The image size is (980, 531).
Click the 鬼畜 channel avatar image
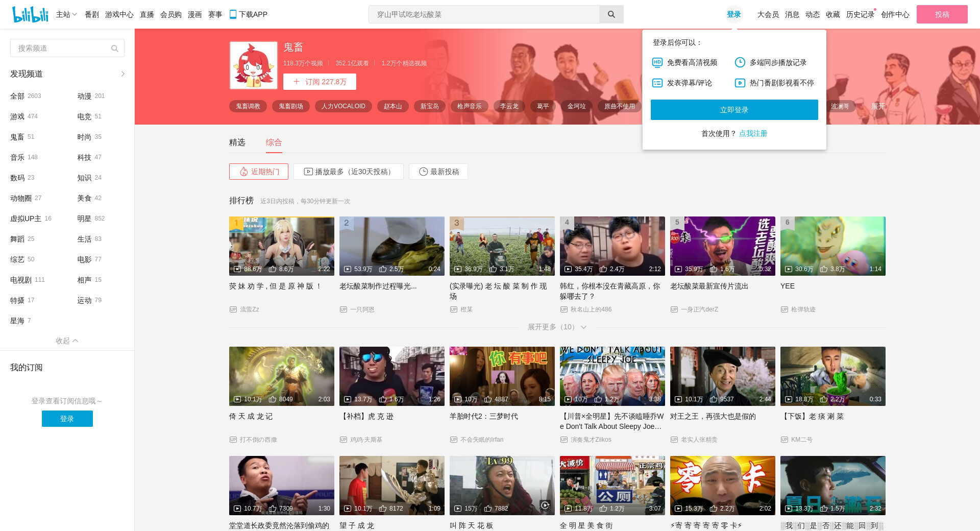pyautogui.click(x=254, y=65)
